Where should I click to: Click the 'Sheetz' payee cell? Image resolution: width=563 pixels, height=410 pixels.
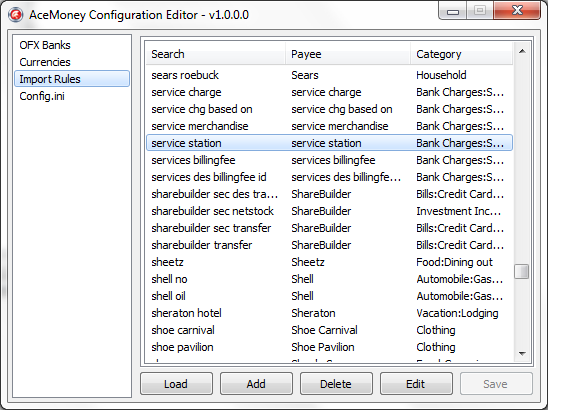[308, 262]
